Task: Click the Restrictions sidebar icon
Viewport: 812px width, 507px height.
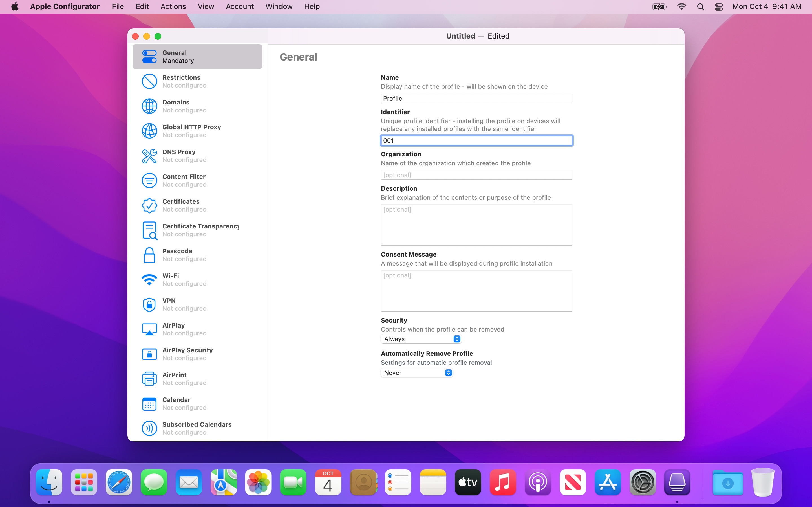Action: [x=149, y=81]
